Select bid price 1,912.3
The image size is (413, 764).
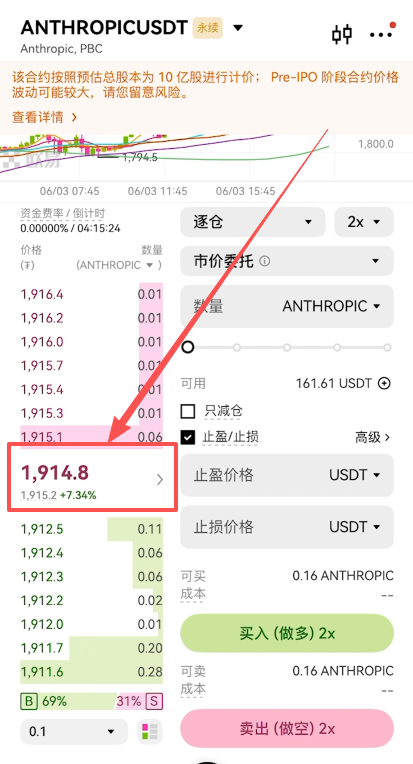(42, 576)
